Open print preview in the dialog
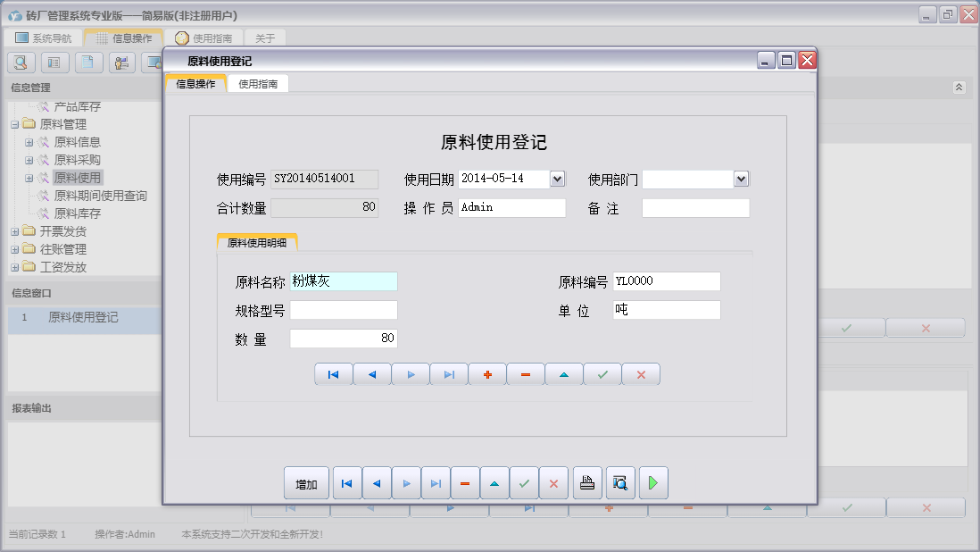Screen dimensions: 980x552 click(x=619, y=482)
